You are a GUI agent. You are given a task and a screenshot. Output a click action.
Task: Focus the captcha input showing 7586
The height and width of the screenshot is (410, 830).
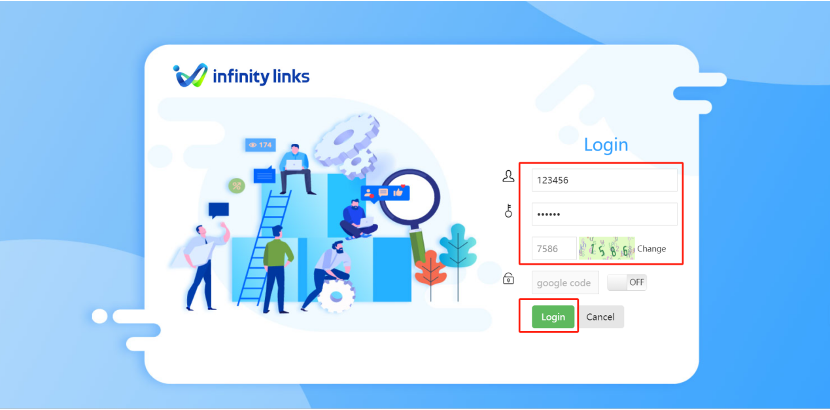(554, 248)
